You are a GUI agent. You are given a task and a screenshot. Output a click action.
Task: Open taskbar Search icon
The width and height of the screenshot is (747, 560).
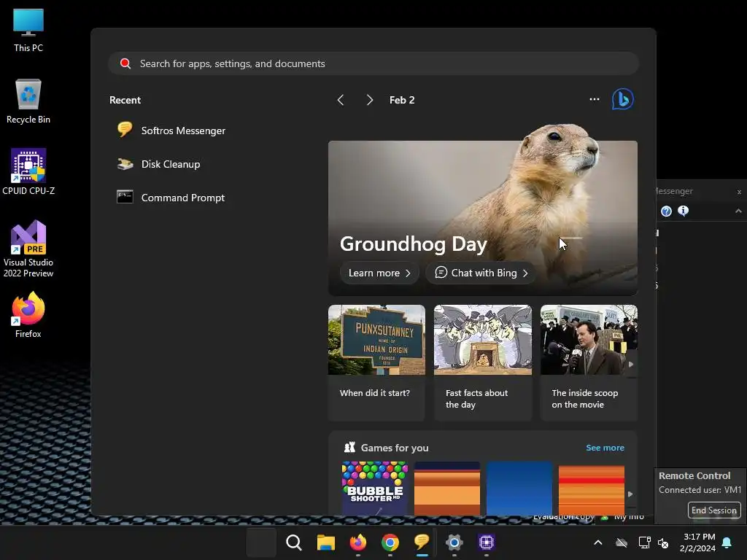coord(293,542)
